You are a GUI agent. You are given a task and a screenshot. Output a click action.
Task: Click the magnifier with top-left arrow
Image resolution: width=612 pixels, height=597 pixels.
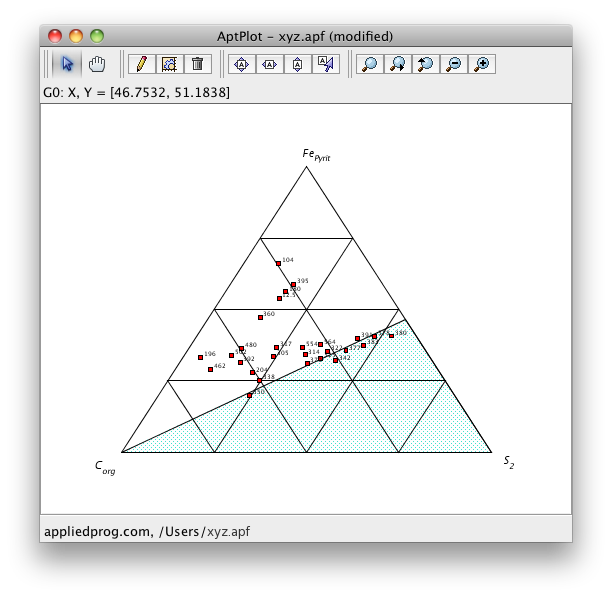425,64
